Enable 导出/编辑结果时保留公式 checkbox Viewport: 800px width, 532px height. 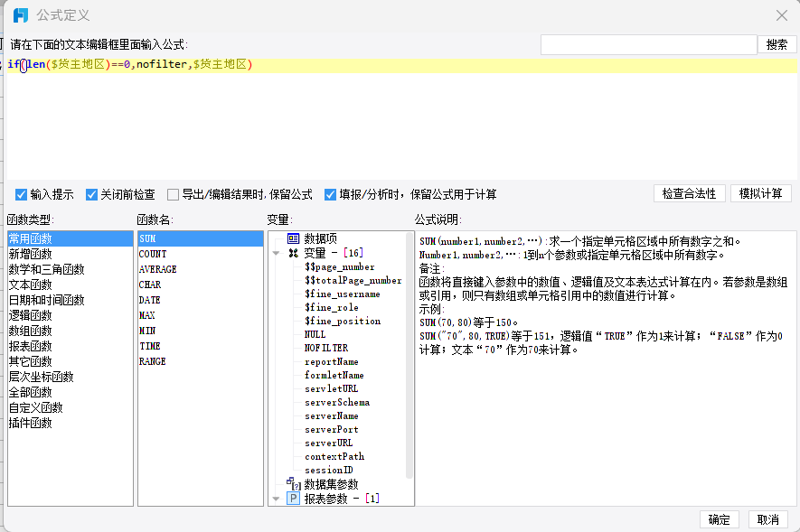pyautogui.click(x=173, y=194)
